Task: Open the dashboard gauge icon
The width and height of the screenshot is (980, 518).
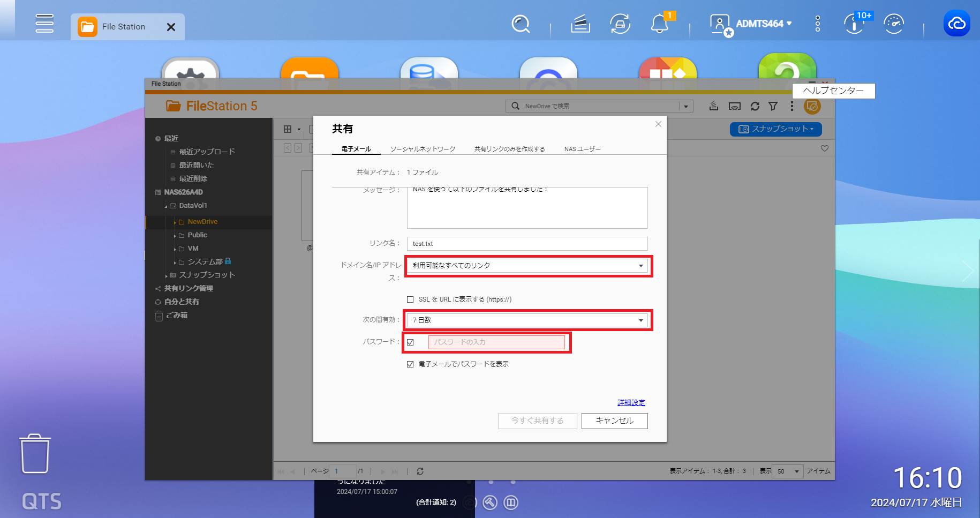Action: (x=894, y=24)
